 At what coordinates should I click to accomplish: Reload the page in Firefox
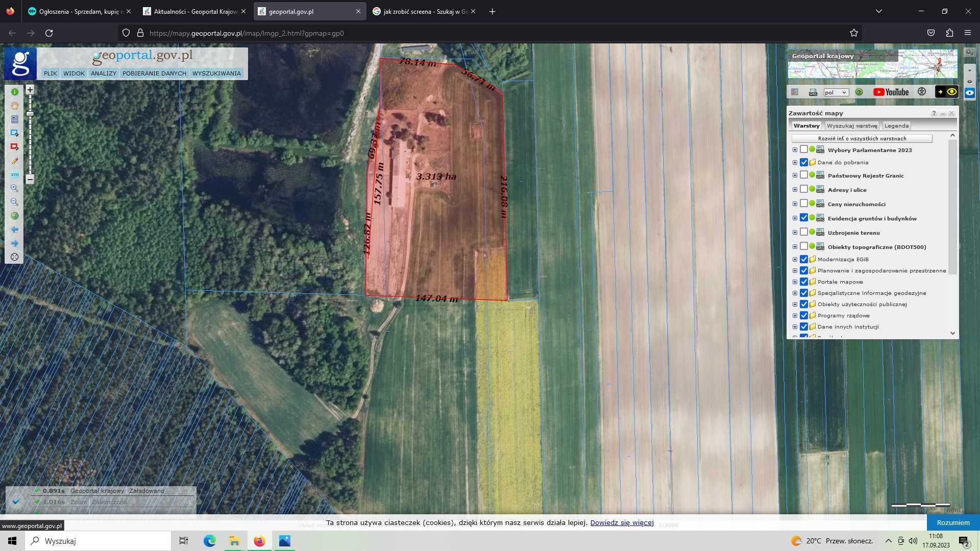click(49, 33)
